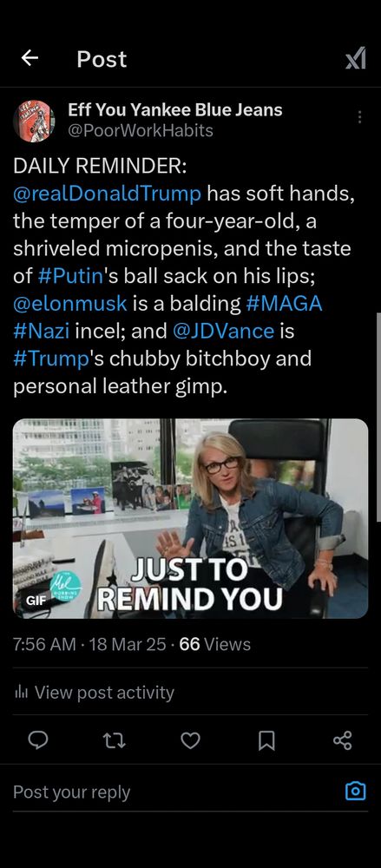Like the post with heart icon
The width and height of the screenshot is (381, 868).
pyautogui.click(x=191, y=740)
